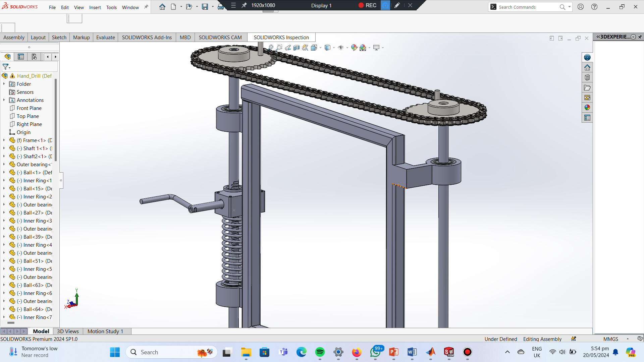
Task: Open the Hide/Show Items eye dropdown
Action: coord(347,48)
